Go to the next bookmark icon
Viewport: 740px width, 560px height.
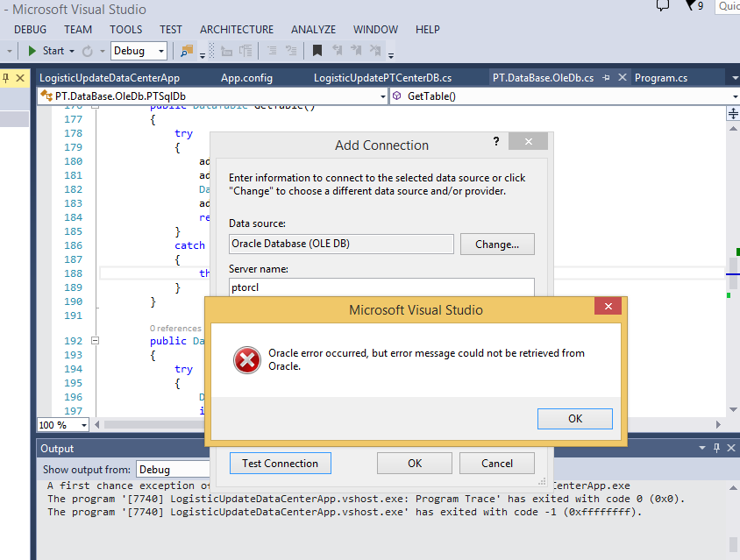356,51
